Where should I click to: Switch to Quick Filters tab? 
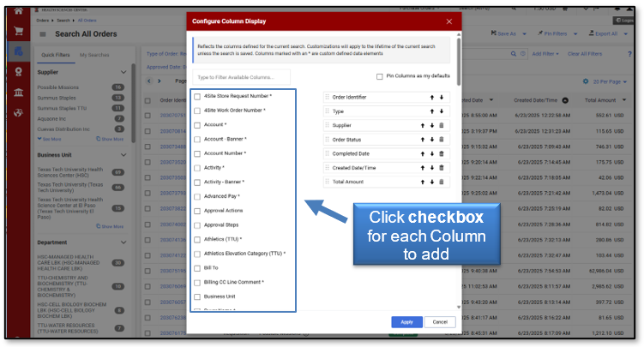point(56,55)
